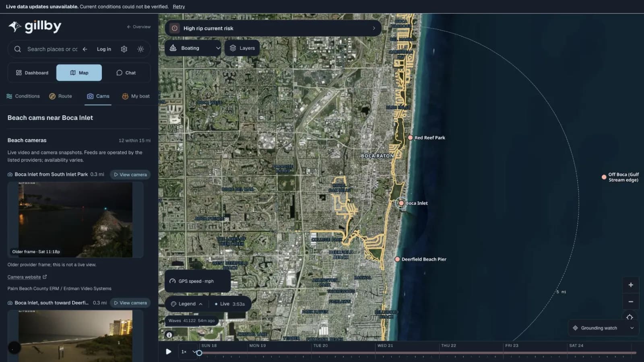This screenshot has width=644, height=362.
Task: Zoom out on the map
Action: 631,302
